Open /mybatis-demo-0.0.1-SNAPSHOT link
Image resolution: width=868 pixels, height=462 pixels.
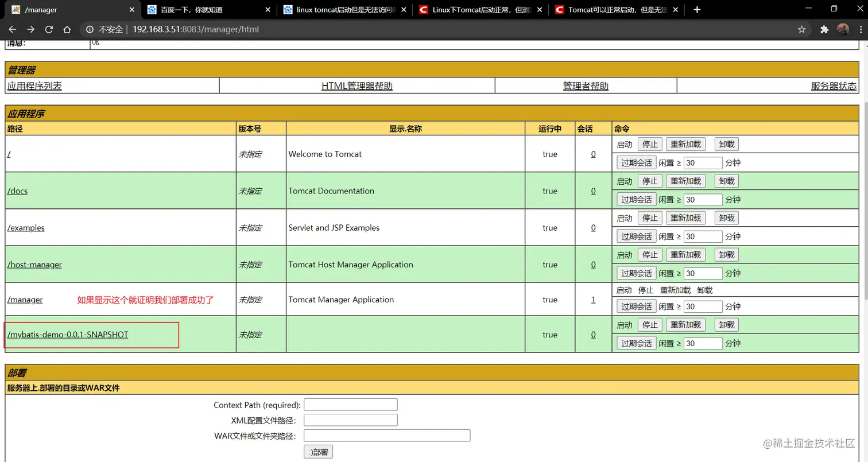click(x=68, y=334)
